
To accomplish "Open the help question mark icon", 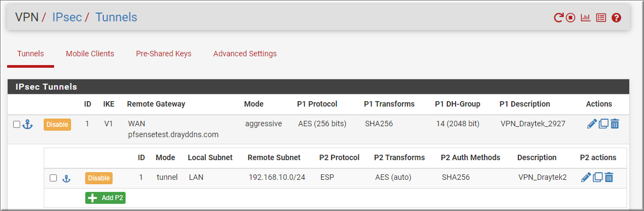I will coord(616,17).
